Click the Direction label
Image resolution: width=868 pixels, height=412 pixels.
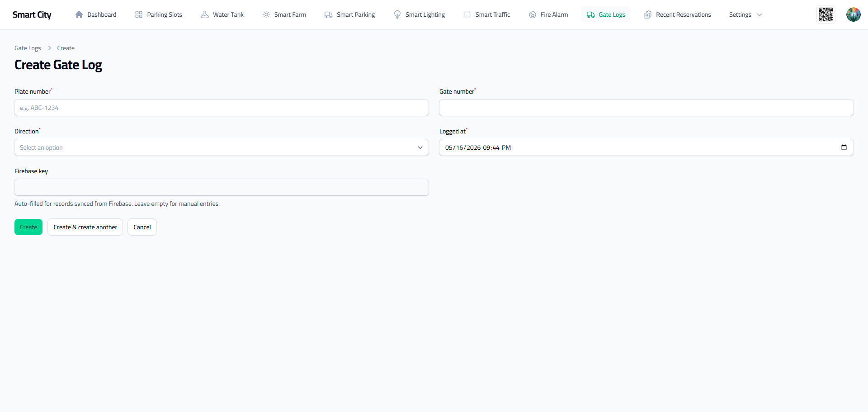27,131
